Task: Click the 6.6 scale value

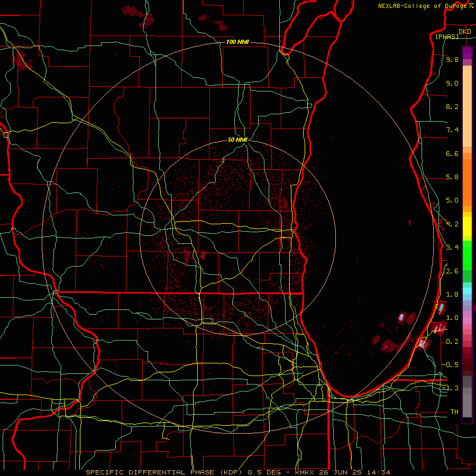Action: 452,154
